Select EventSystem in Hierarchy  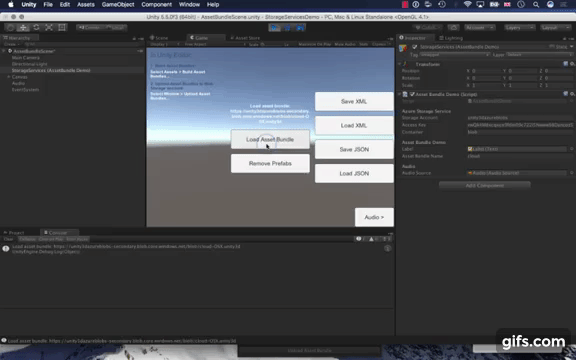(x=25, y=90)
